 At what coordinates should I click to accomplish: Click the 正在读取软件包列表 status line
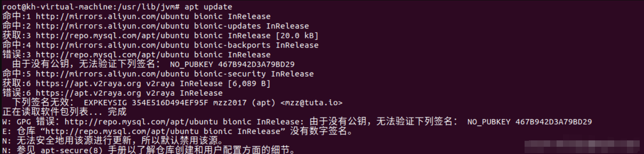point(64,112)
